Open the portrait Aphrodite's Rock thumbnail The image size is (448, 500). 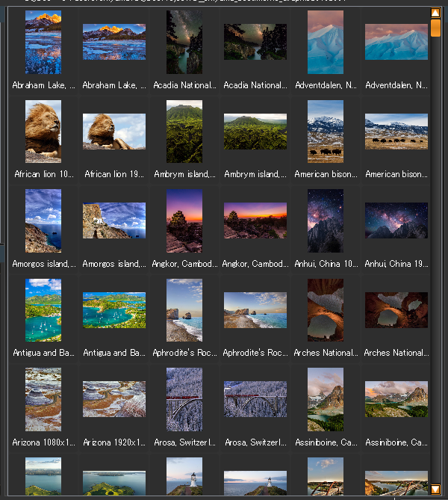184,310
